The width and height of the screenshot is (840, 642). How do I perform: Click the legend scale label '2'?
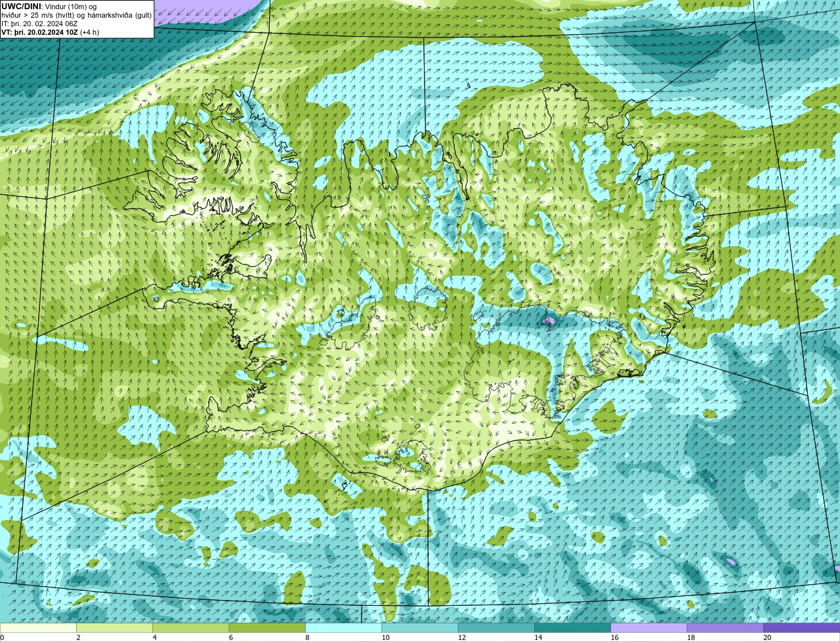[78, 637]
